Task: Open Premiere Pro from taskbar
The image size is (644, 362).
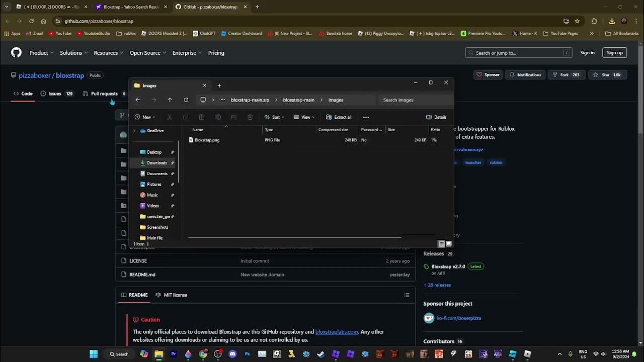Action: coord(174,354)
